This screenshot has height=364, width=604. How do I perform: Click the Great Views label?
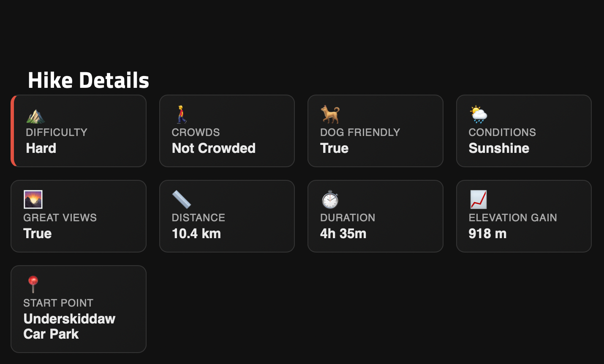(x=60, y=217)
